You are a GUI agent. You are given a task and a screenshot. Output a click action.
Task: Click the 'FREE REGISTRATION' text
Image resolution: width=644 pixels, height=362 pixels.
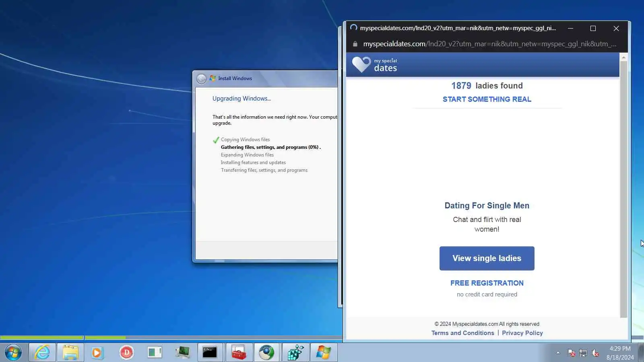(x=487, y=283)
